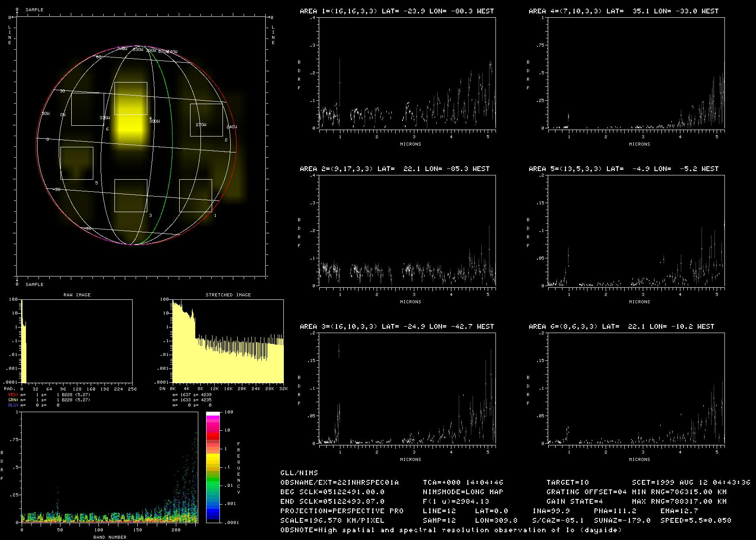Click the frequency color scale bar
This screenshot has height=540, width=756.
click(x=213, y=467)
